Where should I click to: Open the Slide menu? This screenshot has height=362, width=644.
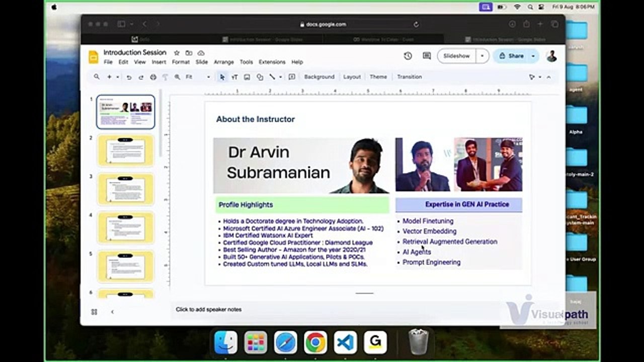click(202, 62)
